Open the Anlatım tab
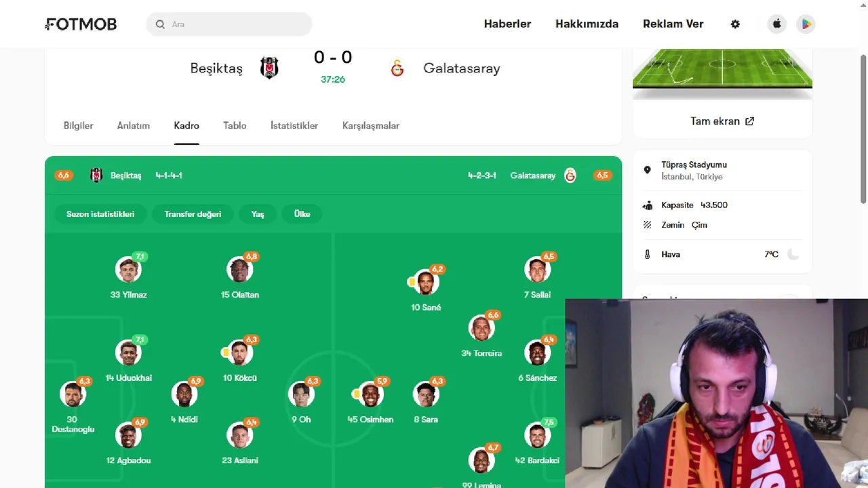The image size is (868, 488). (x=134, y=125)
